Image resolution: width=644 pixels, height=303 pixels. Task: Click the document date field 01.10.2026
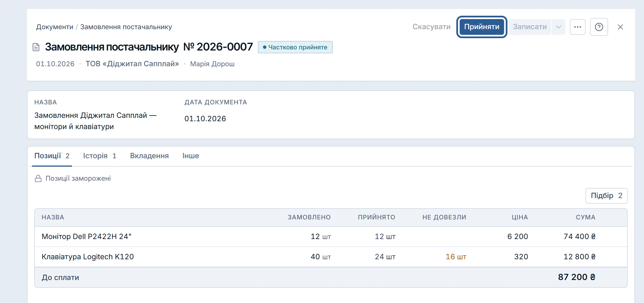[x=205, y=119]
